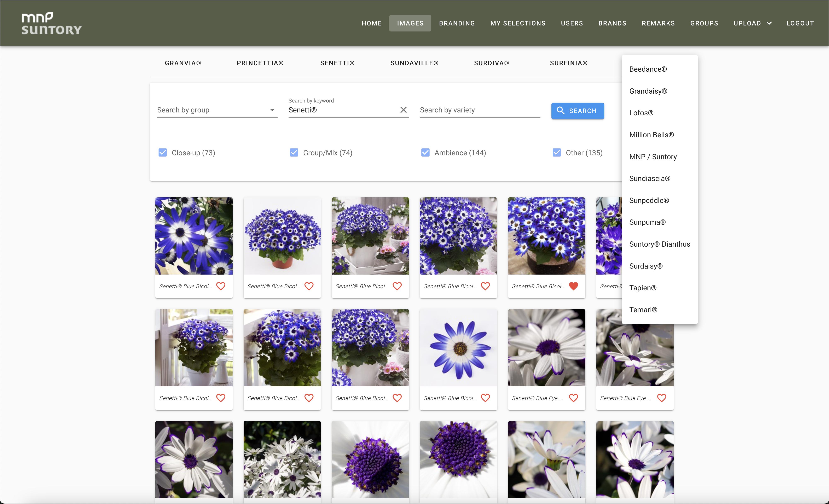829x504 pixels.
Task: Click heart icon of second-row first image
Action: [x=221, y=398]
